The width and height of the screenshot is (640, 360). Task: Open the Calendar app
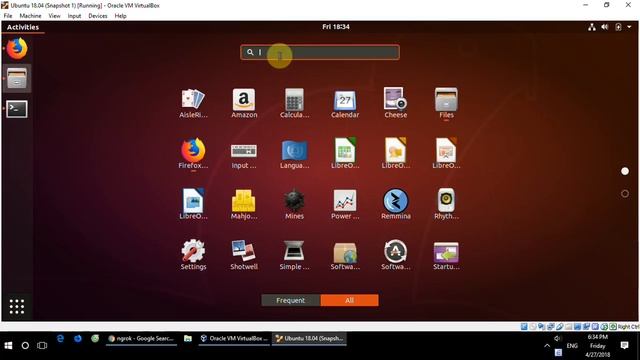coord(345,103)
